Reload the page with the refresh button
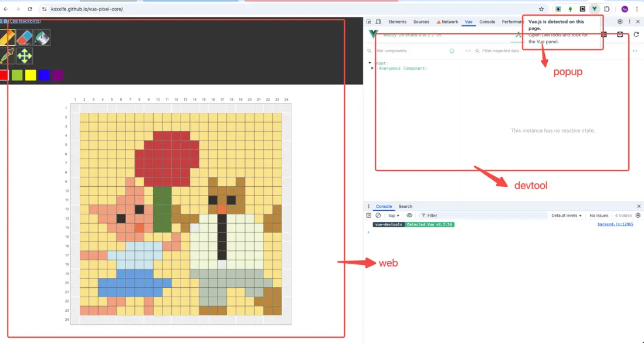 (30, 9)
